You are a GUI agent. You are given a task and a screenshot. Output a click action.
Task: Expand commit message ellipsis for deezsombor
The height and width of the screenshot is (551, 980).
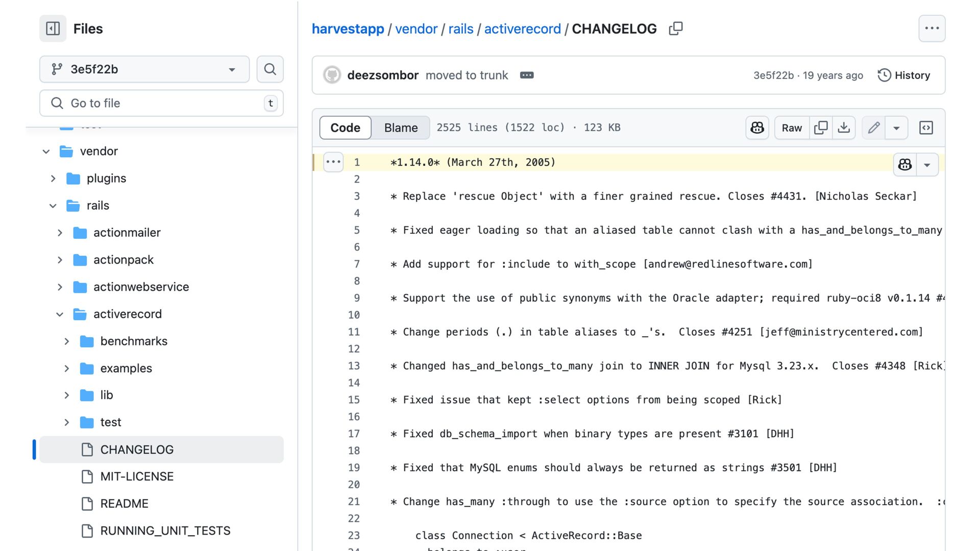tap(527, 76)
